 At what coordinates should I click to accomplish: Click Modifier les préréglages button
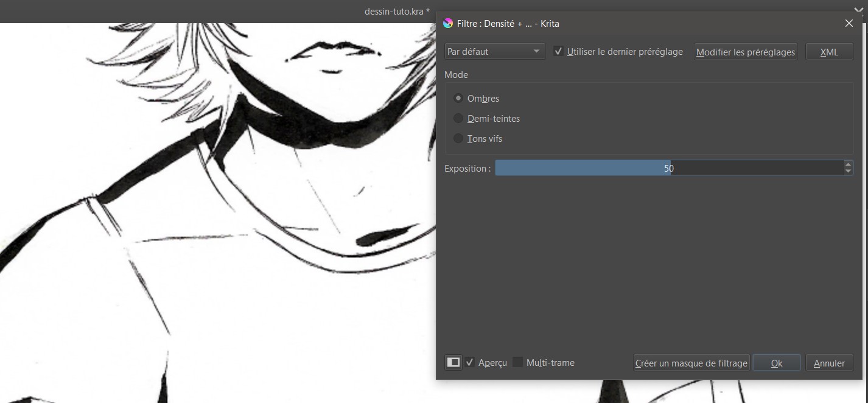[746, 52]
